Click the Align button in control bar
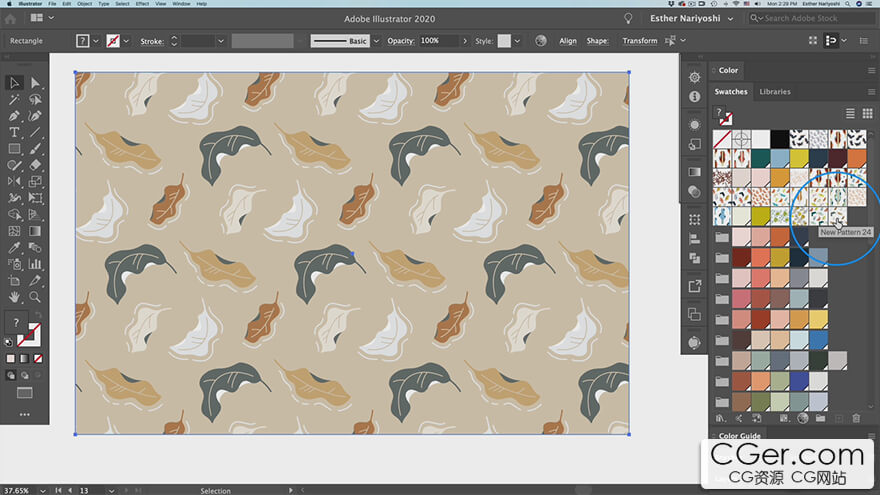The image size is (880, 495). pos(567,41)
